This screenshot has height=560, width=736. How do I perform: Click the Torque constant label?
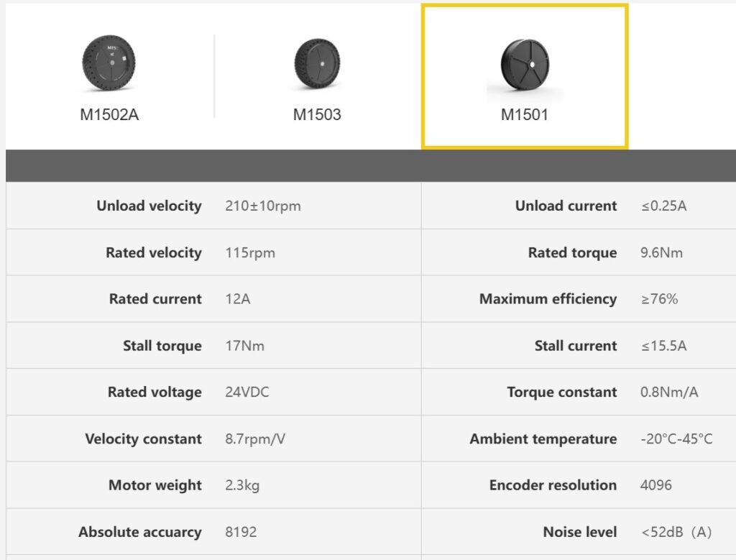coord(562,392)
